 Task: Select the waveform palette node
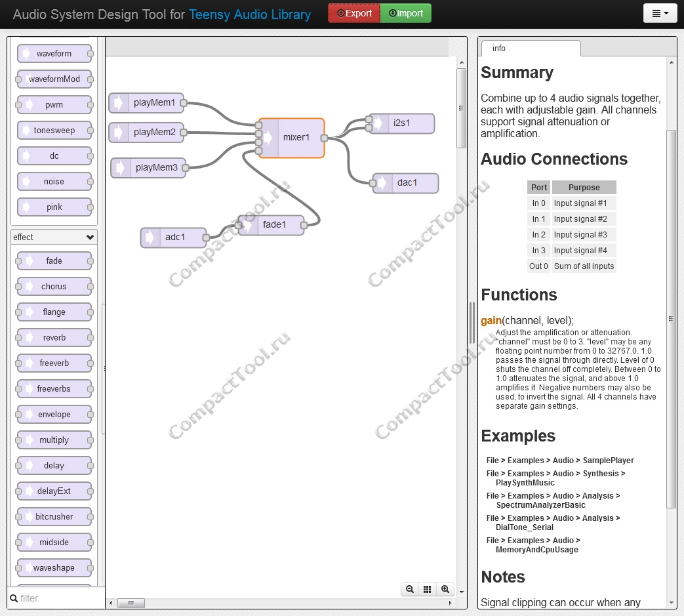[54, 54]
